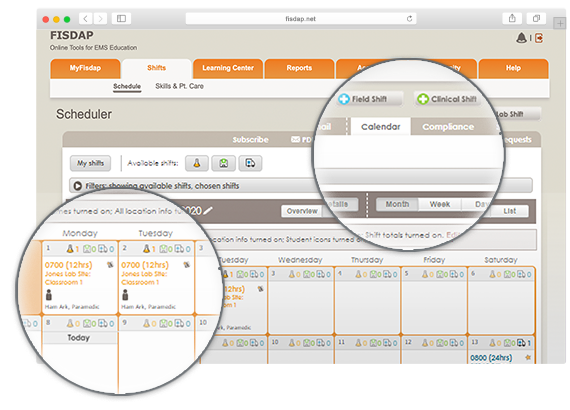Click the FISDAP logo
The image size is (570, 410).
72,35
